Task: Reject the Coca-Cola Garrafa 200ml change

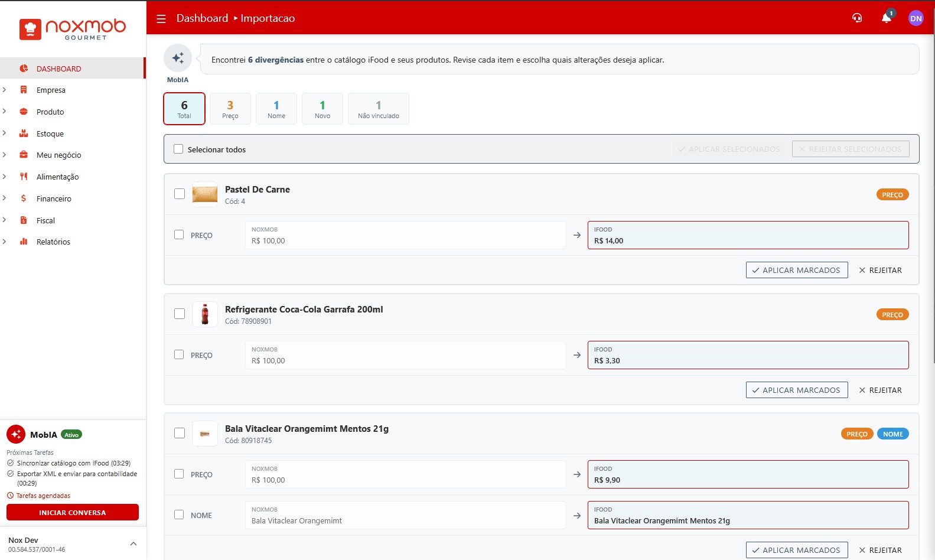Action: tap(880, 390)
